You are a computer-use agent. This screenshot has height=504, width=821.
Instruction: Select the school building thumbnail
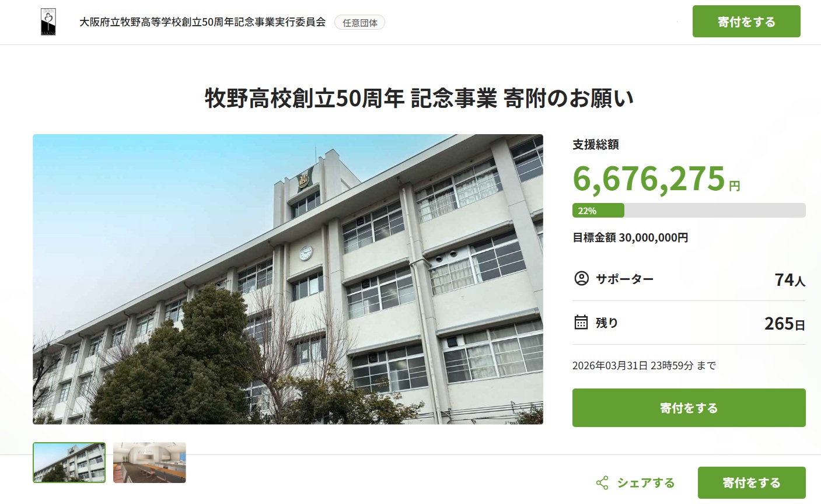(x=69, y=463)
